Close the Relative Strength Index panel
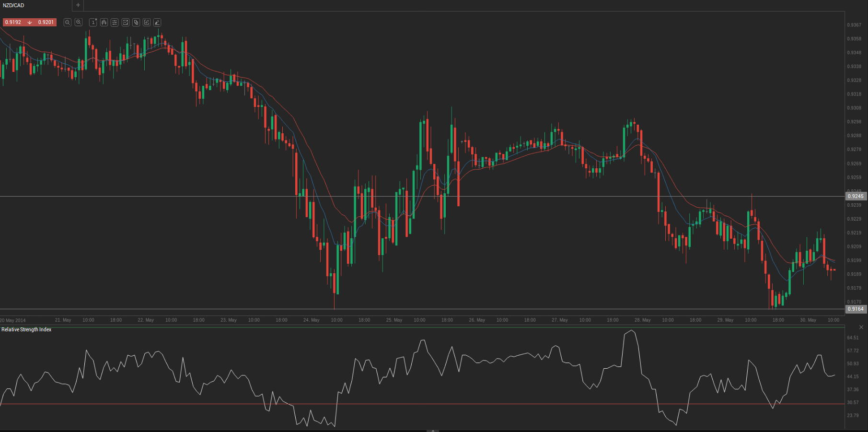Screen dimensions: 868x432 (861, 327)
